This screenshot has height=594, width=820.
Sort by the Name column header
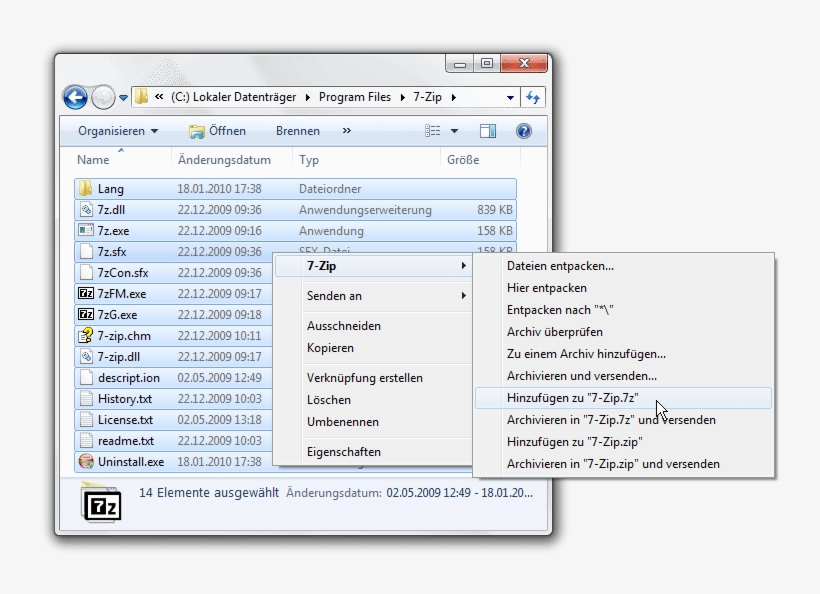pyautogui.click(x=93, y=160)
